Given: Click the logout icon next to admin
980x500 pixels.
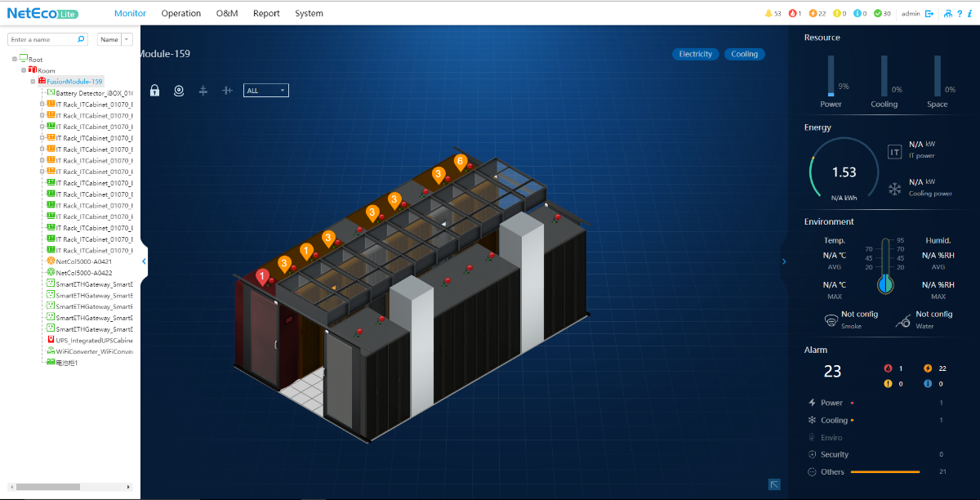Looking at the screenshot, I should click(x=929, y=13).
